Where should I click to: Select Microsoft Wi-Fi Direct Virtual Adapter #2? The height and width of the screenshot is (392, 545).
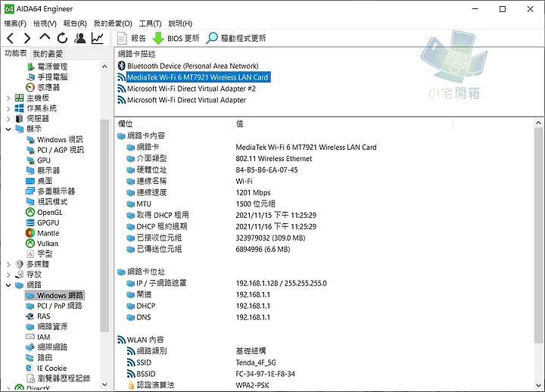point(192,89)
